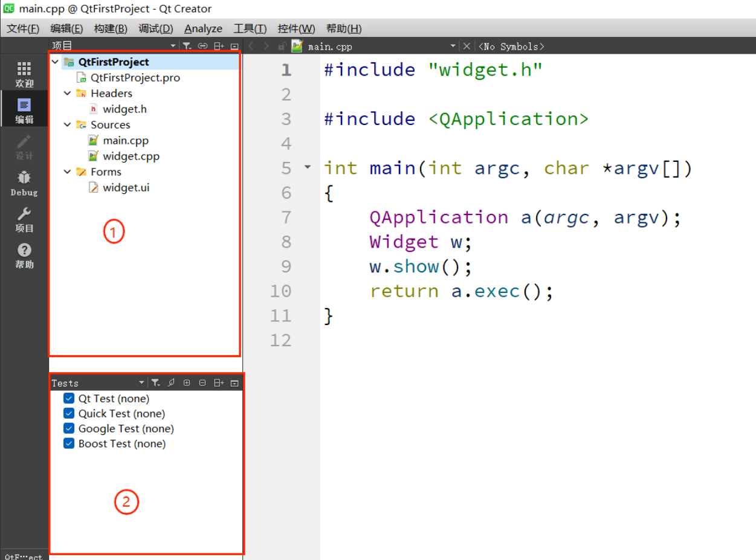The width and height of the screenshot is (756, 560).
Task: Open the 构建(B) menu
Action: 111,28
